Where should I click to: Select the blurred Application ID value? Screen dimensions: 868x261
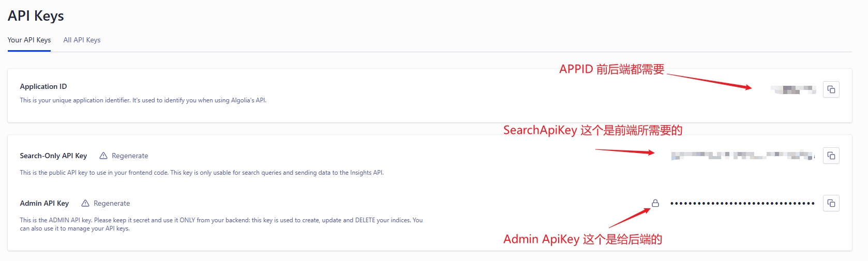pos(794,89)
